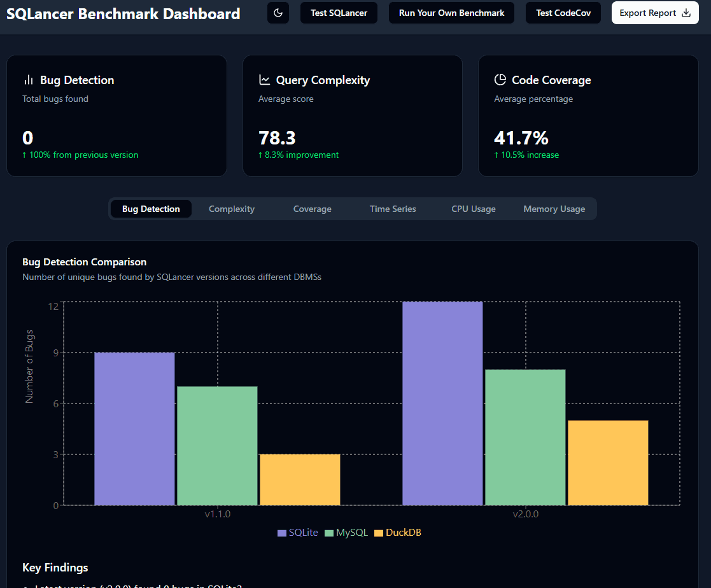
Task: Click the y-axis value 9
Action: pos(56,353)
